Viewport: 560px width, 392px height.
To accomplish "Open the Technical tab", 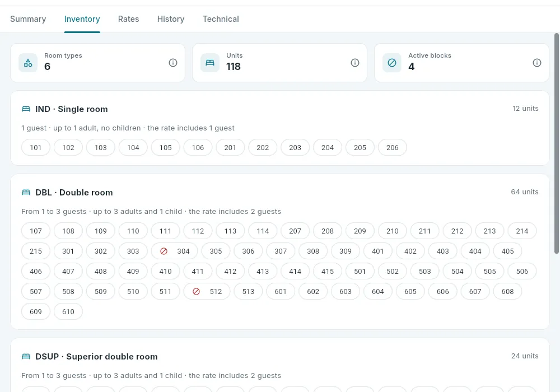I will coord(221,19).
